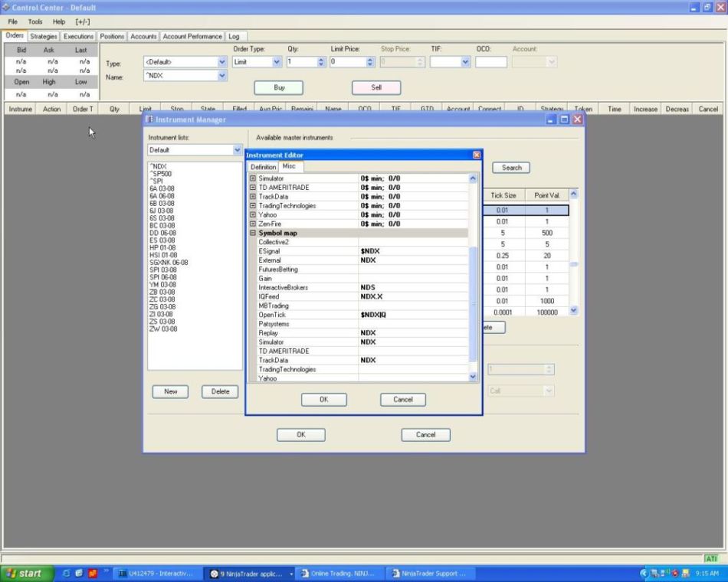Open the NinjaTrader application taskbar group
This screenshot has width=728, height=582.
click(x=249, y=574)
